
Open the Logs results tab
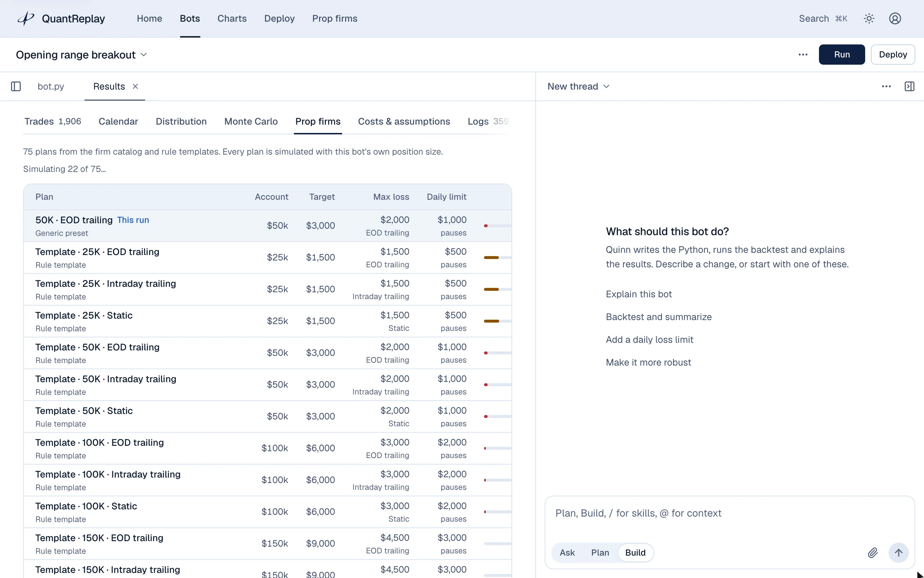(488, 121)
